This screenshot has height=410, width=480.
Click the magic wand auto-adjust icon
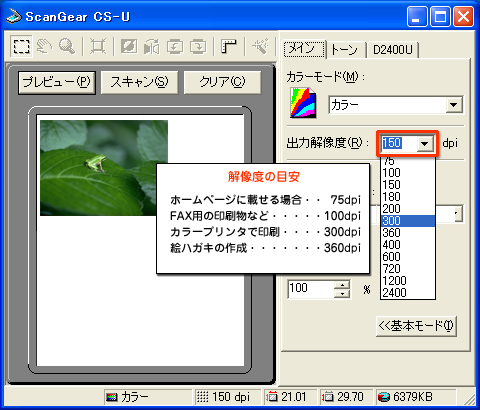260,46
